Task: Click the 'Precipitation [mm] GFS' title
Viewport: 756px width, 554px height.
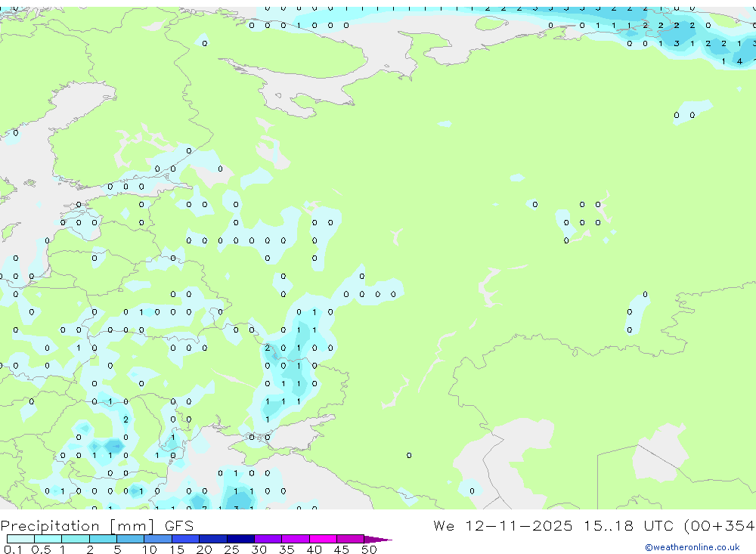Action: pos(97,526)
